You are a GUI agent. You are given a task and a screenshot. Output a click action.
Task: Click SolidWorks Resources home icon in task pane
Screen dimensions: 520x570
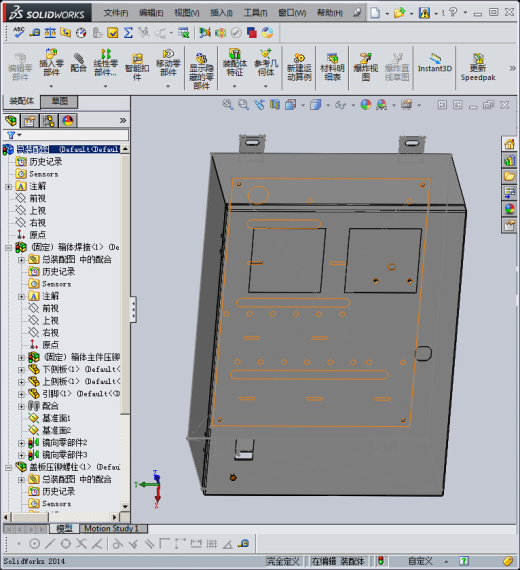pyautogui.click(x=509, y=144)
